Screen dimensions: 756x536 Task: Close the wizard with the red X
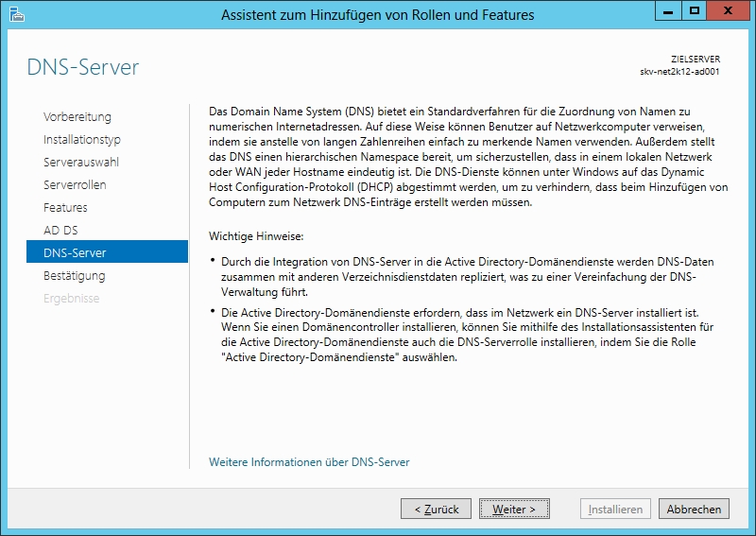729,12
